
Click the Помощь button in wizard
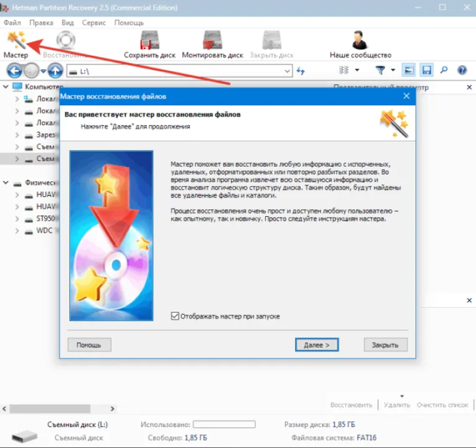click(x=89, y=345)
